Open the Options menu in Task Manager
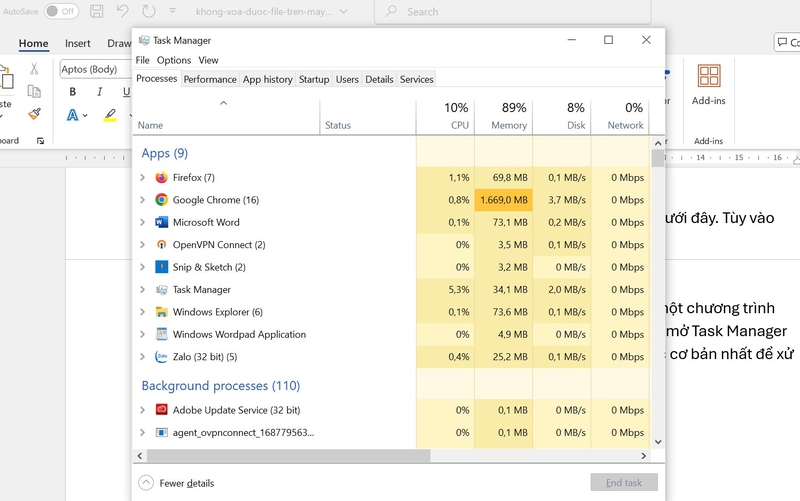800x501 pixels. pyautogui.click(x=173, y=60)
